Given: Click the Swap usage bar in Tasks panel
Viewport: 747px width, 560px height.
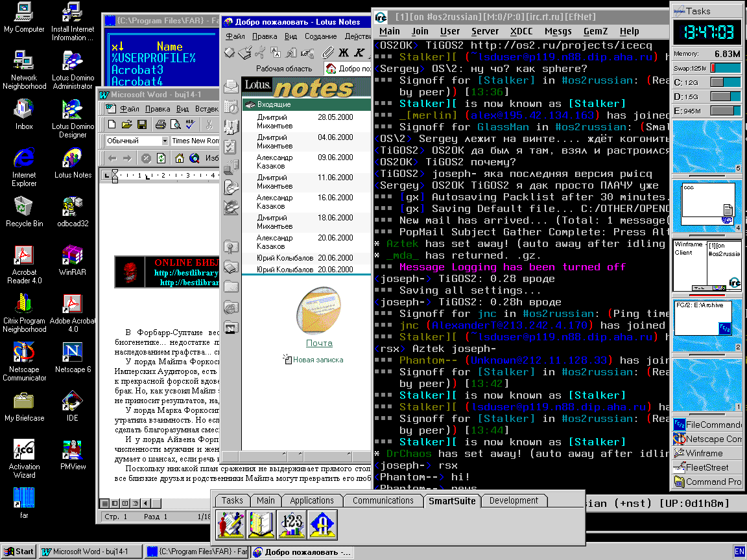Looking at the screenshot, I should tap(726, 68).
